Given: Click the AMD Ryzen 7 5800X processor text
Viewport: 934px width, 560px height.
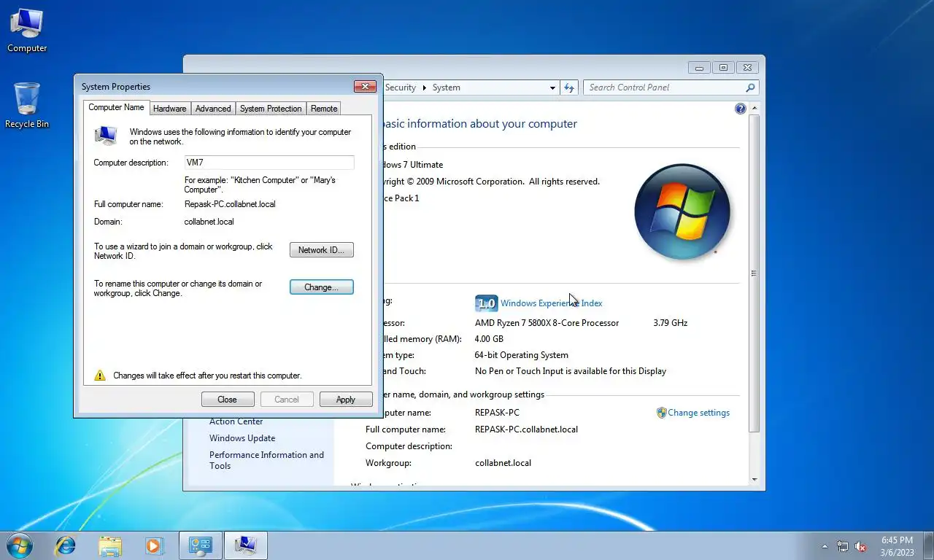Looking at the screenshot, I should 547,323.
